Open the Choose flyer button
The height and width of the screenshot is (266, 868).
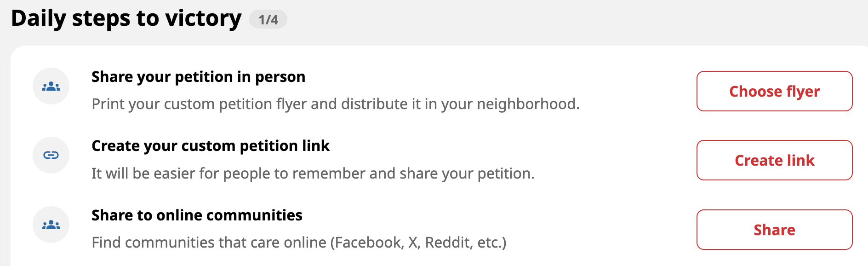(775, 91)
